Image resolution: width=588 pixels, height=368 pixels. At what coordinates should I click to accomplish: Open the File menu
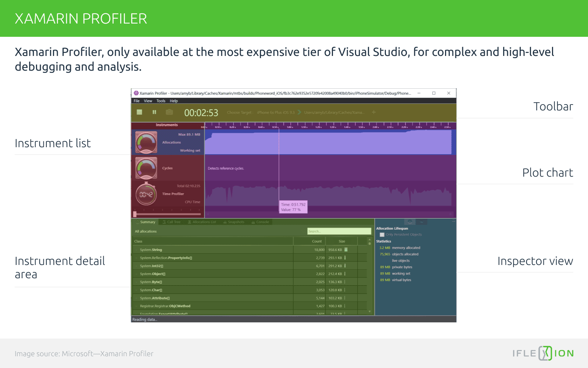(137, 101)
